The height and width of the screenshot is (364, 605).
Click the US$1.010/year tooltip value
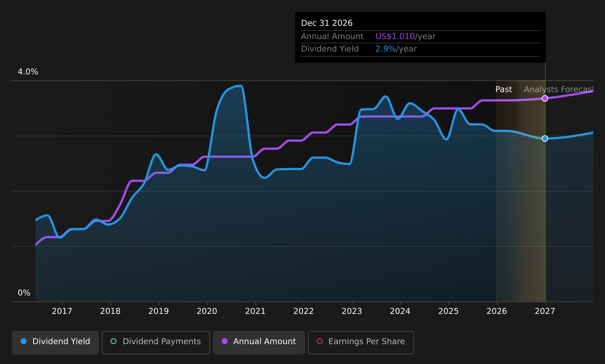pos(405,36)
